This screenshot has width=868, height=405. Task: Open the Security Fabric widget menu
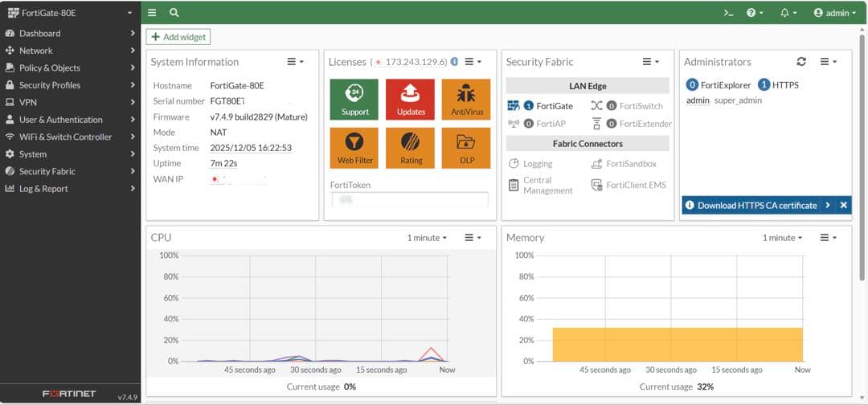[x=651, y=62]
